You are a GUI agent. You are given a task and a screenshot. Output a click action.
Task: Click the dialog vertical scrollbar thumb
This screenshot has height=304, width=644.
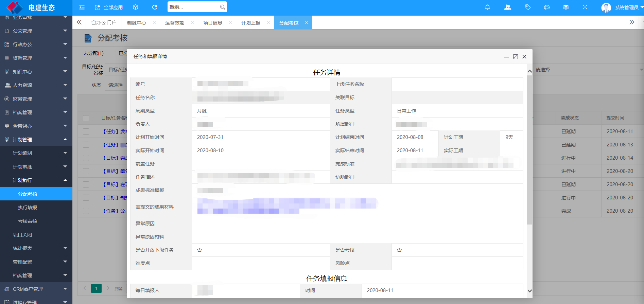pos(529,150)
